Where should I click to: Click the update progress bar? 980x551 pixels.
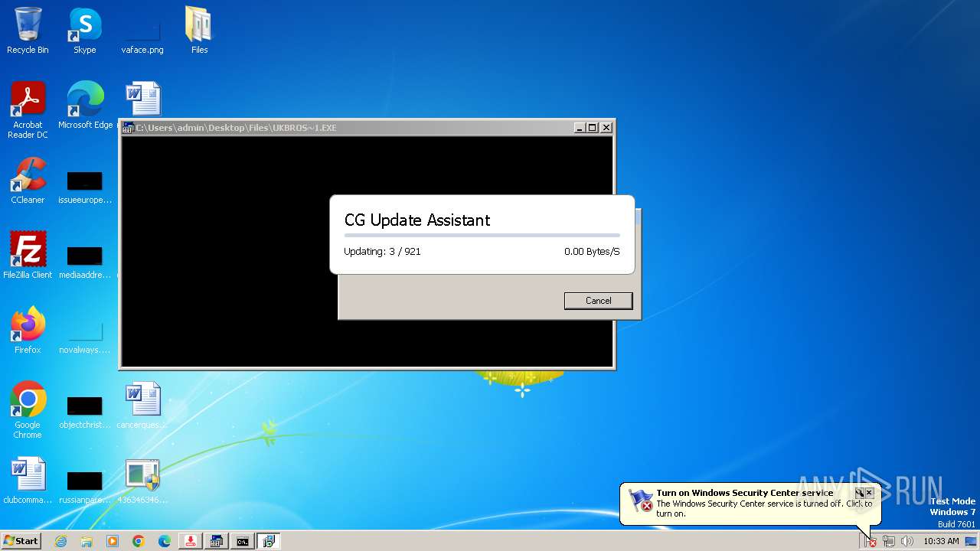pyautogui.click(x=482, y=236)
